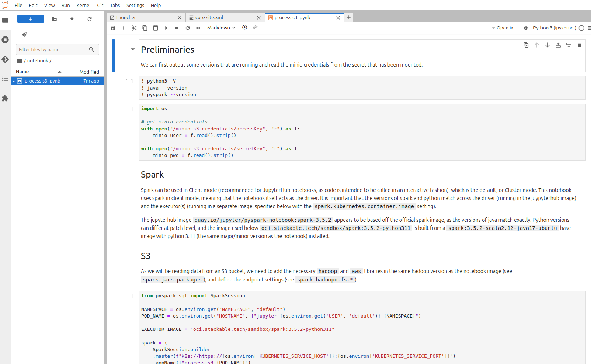This screenshot has width=591, height=364.
Task: Upload files using the upload icon
Action: (72, 19)
